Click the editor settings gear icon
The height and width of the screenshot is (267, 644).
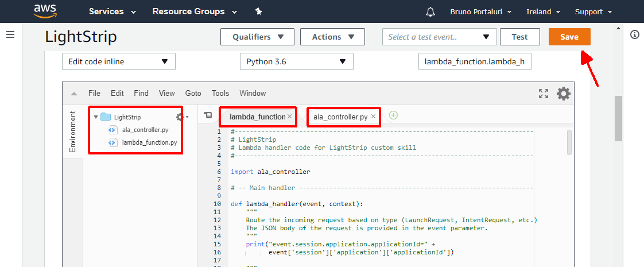[564, 94]
